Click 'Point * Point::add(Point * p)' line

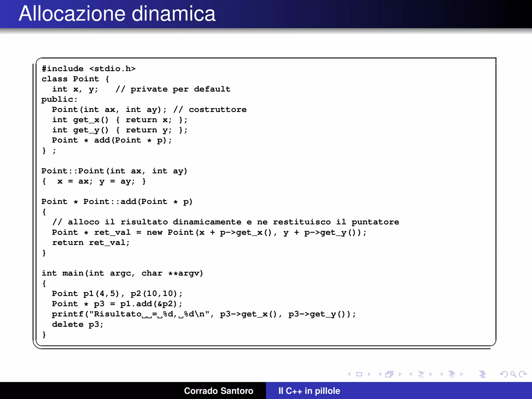click(117, 202)
